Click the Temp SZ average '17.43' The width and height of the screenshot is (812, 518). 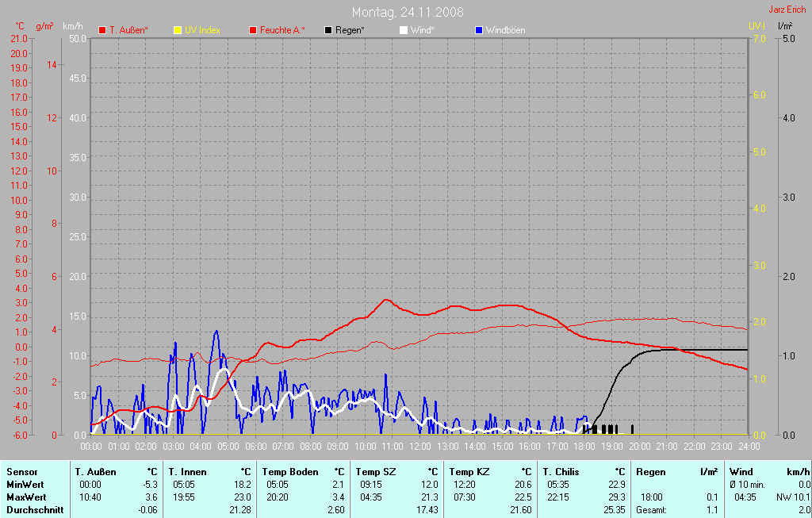click(x=427, y=510)
